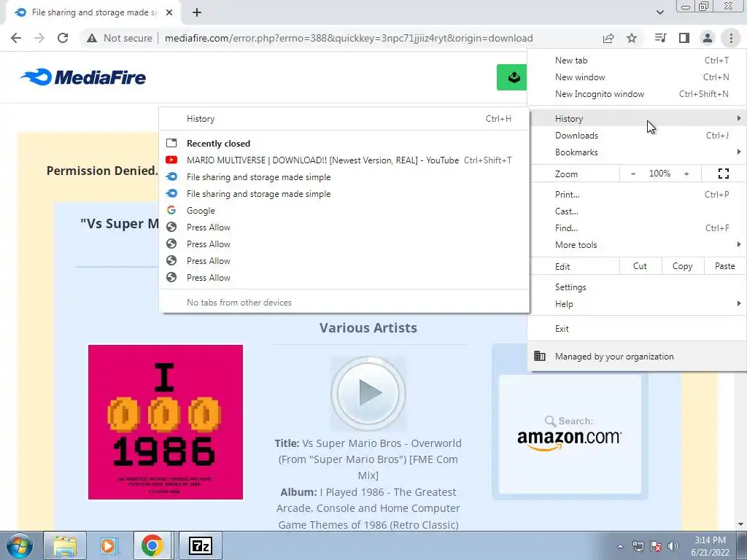Viewport: 747px width, 560px height.
Task: Select Find... in the Chrome menu
Action: (637, 228)
